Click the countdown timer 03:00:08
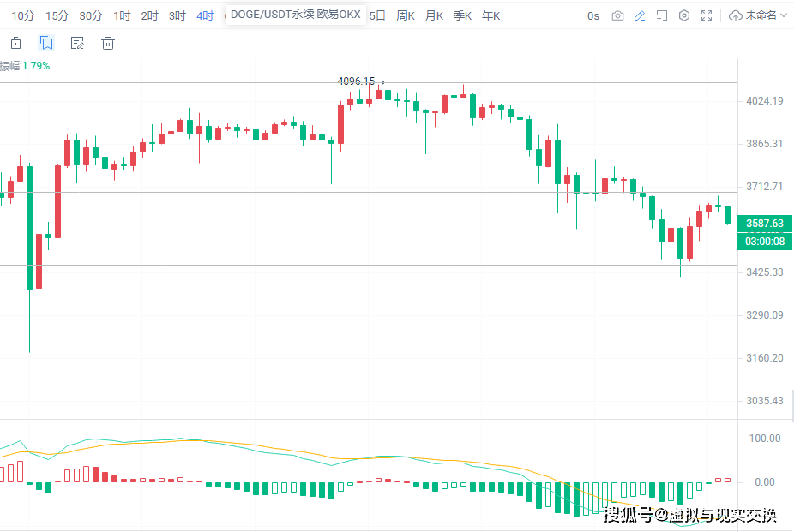 tap(765, 242)
